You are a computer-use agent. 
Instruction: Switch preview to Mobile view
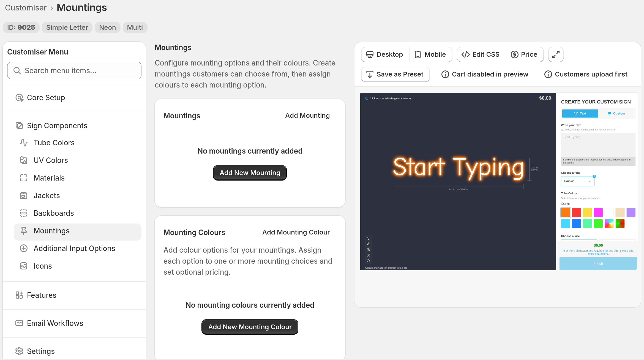pos(430,54)
